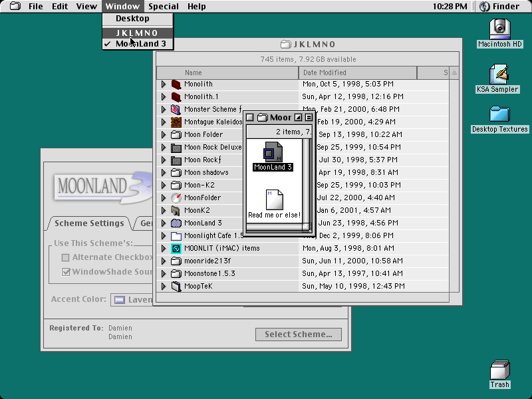
Task: Toggle the WindowShade Sounds checkbox
Action: coord(65,272)
